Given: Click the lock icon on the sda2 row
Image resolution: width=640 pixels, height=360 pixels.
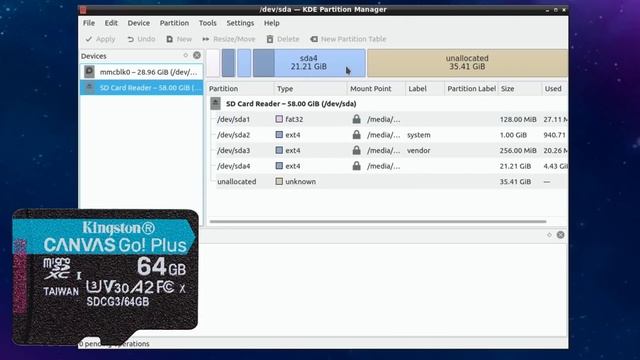Looking at the screenshot, I should tap(356, 134).
